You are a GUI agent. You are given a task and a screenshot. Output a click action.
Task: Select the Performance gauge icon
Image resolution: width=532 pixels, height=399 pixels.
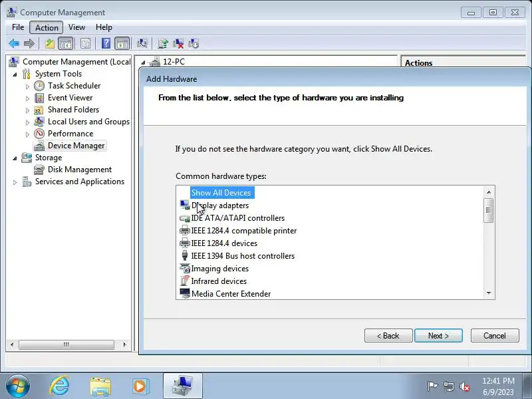click(x=39, y=134)
